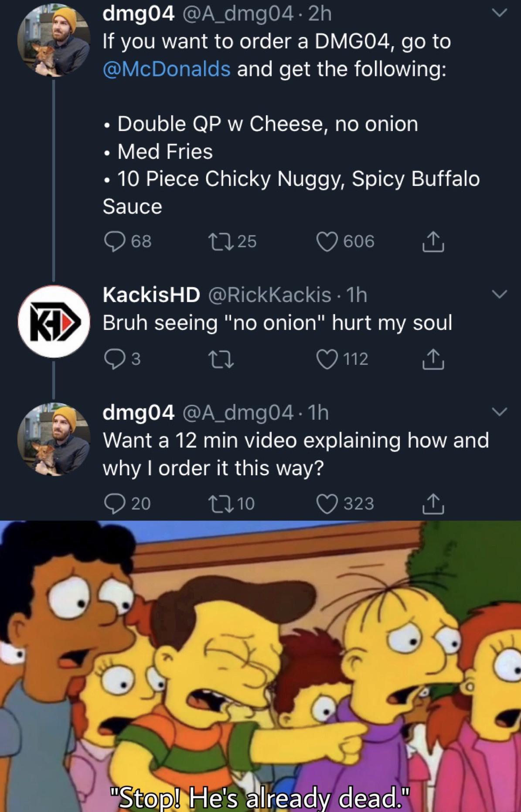Open options chevron on first dmg04 tweet
The height and width of the screenshot is (812, 521).
[x=500, y=13]
